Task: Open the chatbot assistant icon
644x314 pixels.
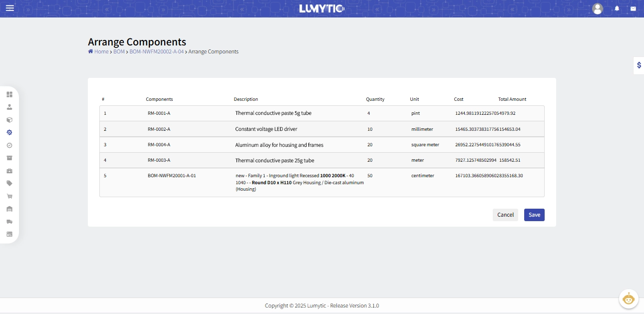Action: pos(629,299)
